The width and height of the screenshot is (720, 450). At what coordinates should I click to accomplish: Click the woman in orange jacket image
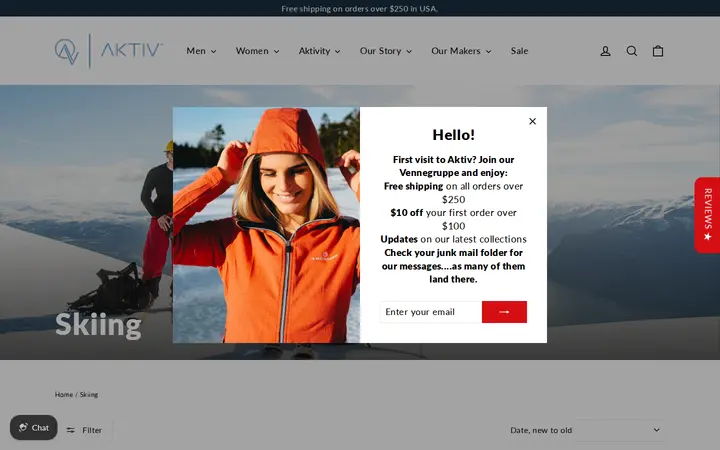tap(266, 225)
